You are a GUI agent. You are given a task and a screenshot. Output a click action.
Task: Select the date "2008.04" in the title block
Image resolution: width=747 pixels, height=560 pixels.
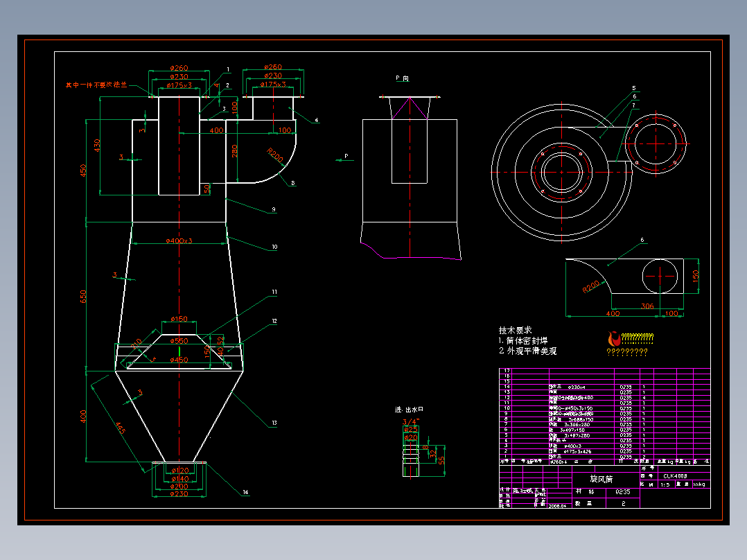[x=557, y=506]
